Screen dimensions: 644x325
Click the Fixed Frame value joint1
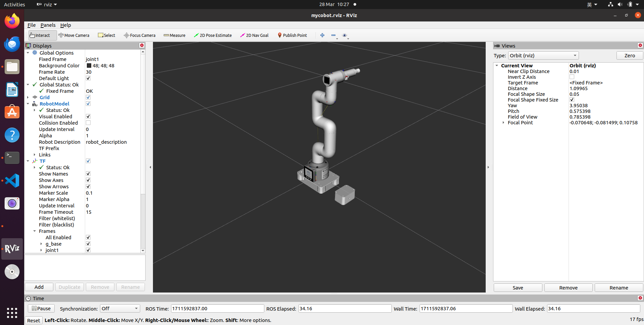pyautogui.click(x=92, y=59)
